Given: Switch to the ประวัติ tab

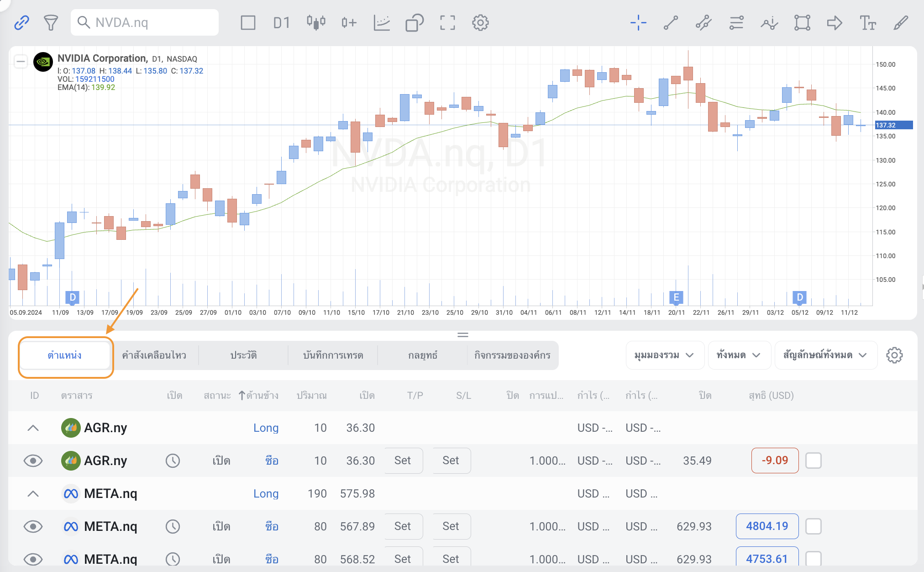Looking at the screenshot, I should pos(243,355).
